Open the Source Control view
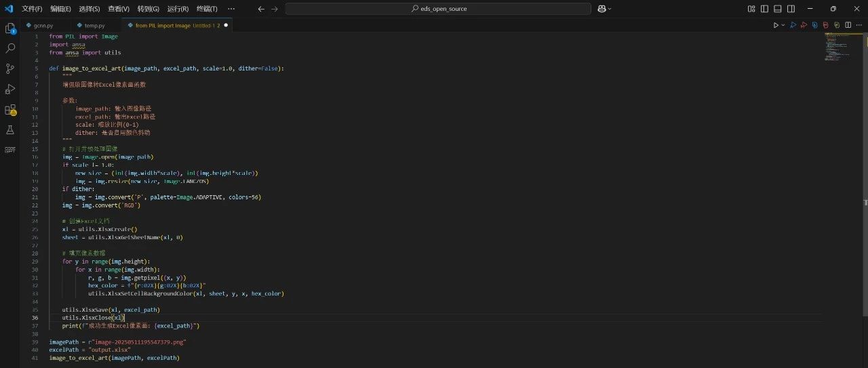Screen dimensions: 868x368 [10, 68]
